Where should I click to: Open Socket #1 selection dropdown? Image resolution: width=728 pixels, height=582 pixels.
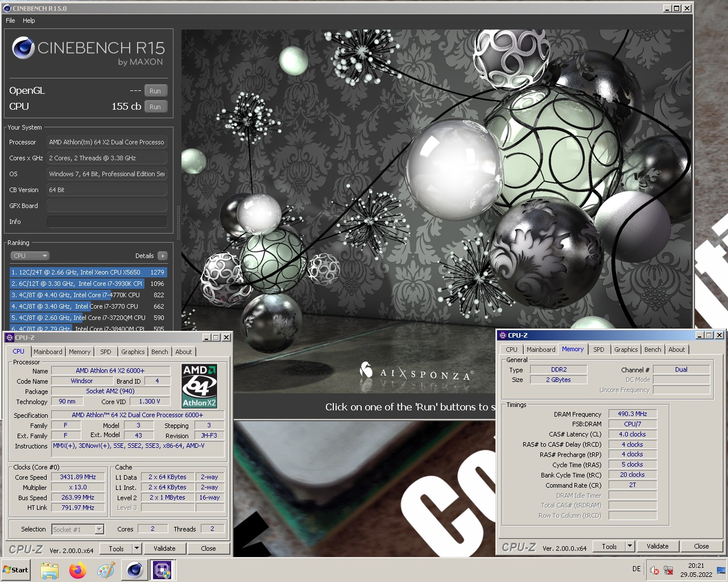(78, 529)
